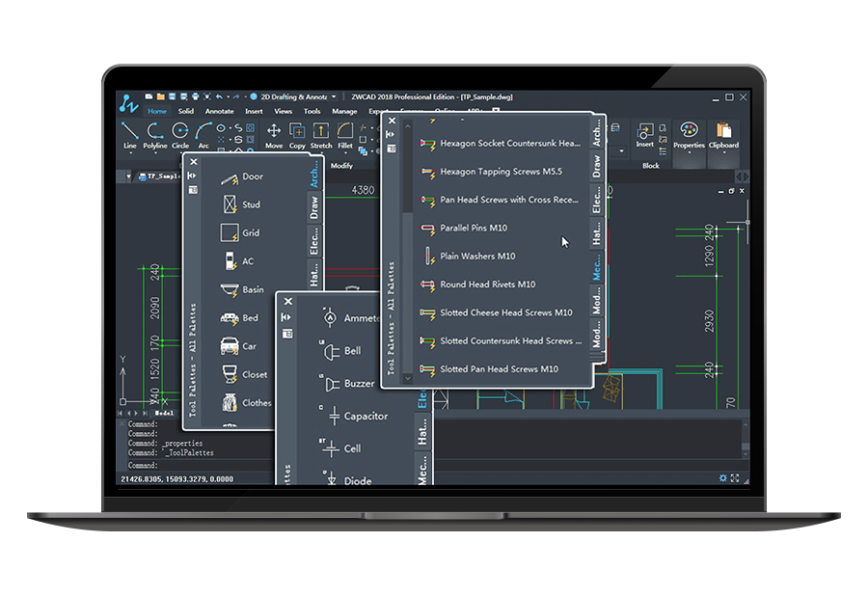The height and width of the screenshot is (596, 868).
Task: Expand the status bar settings gear menu
Action: [722, 478]
